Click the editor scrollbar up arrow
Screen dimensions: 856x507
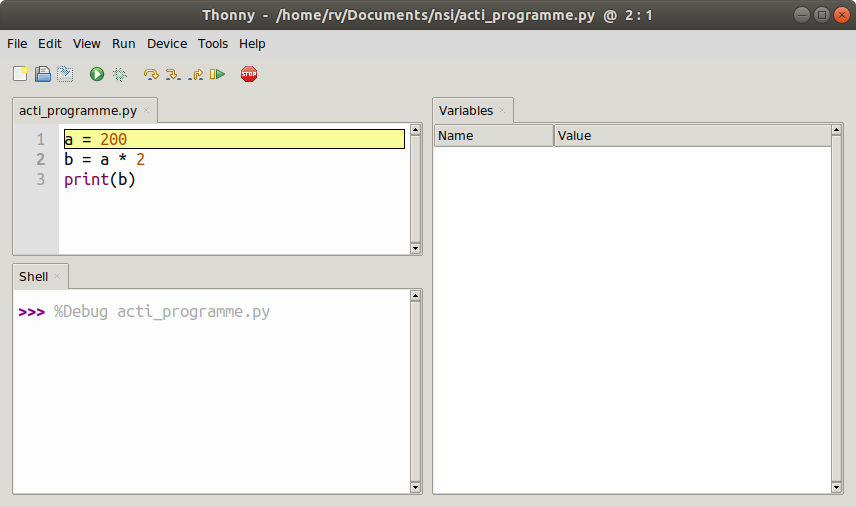pyautogui.click(x=415, y=130)
